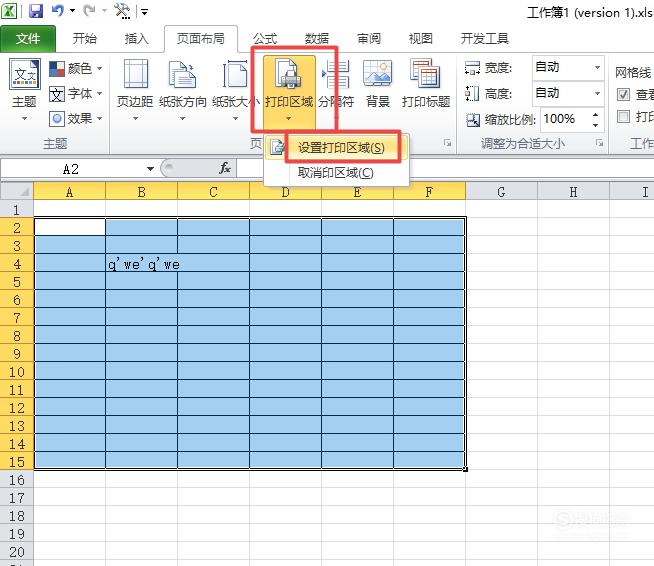Switch to the 视图 tab

point(420,39)
